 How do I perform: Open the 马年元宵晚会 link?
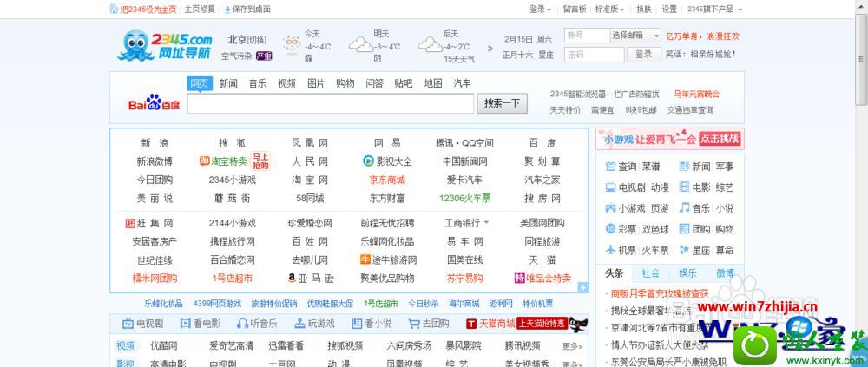[696, 94]
